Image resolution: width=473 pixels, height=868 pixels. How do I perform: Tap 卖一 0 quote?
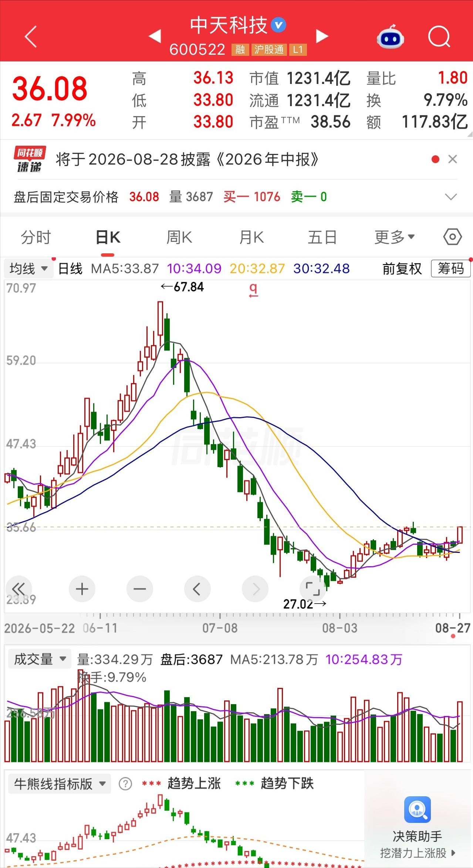click(309, 197)
